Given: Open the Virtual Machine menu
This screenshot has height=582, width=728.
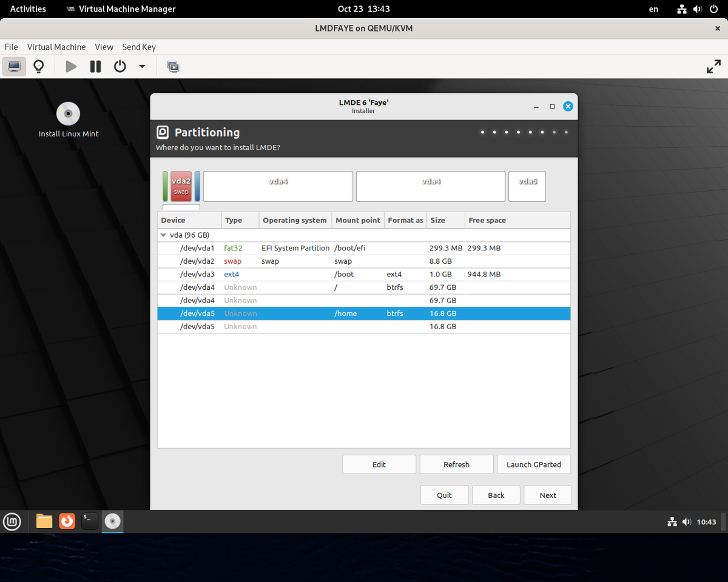Looking at the screenshot, I should coord(56,47).
